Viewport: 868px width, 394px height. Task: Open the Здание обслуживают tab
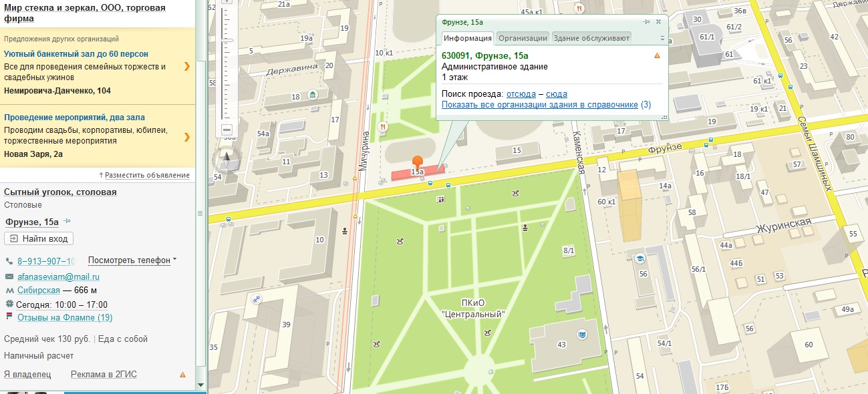[x=591, y=38]
